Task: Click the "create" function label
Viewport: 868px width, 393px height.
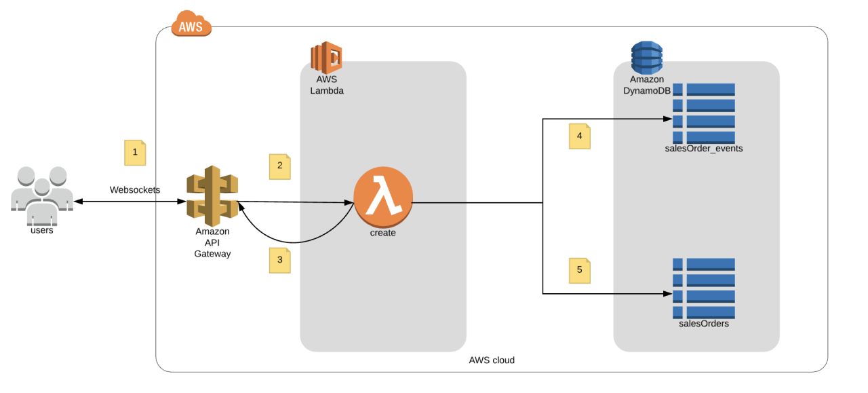Action: (x=383, y=233)
